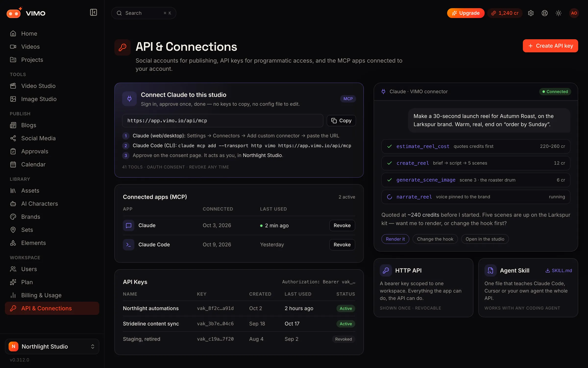Open the Plan page
The height and width of the screenshot is (368, 588).
52,282
